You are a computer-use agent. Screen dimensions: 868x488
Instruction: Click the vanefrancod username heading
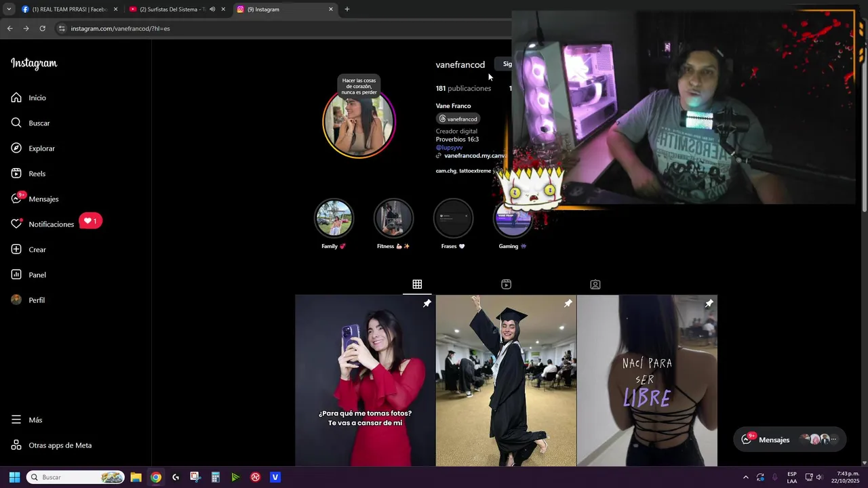pyautogui.click(x=460, y=64)
